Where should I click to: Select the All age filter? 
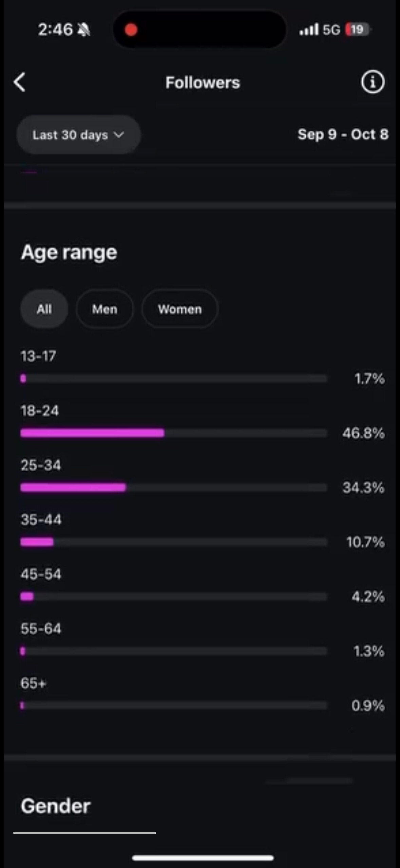(44, 309)
